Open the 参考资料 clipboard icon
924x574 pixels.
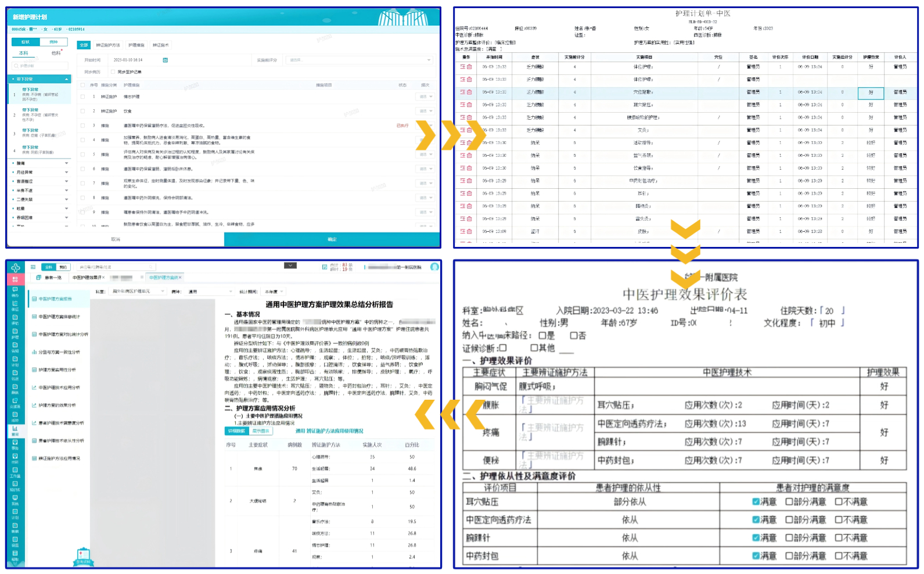pos(83,555)
